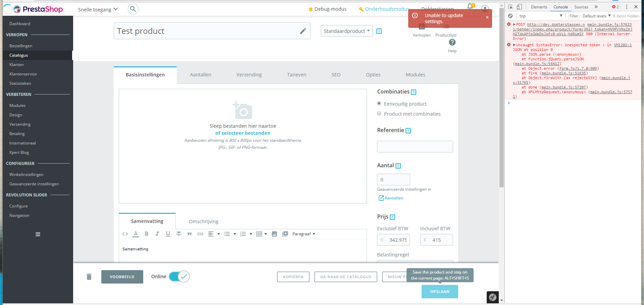The width and height of the screenshot is (644, 305).
Task: Open the notifications bell icon
Action: click(470, 6)
